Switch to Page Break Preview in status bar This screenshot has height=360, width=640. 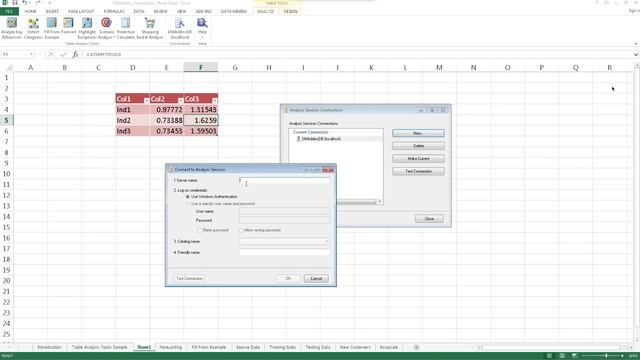574,356
